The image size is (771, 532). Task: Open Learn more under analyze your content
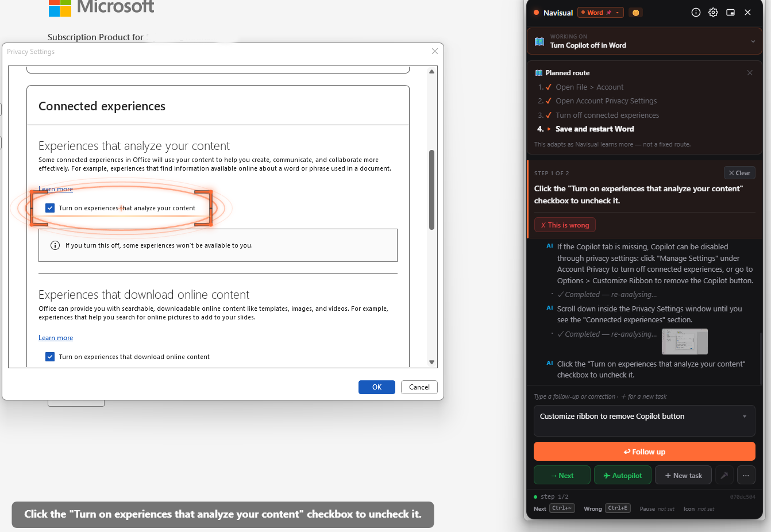(56, 189)
